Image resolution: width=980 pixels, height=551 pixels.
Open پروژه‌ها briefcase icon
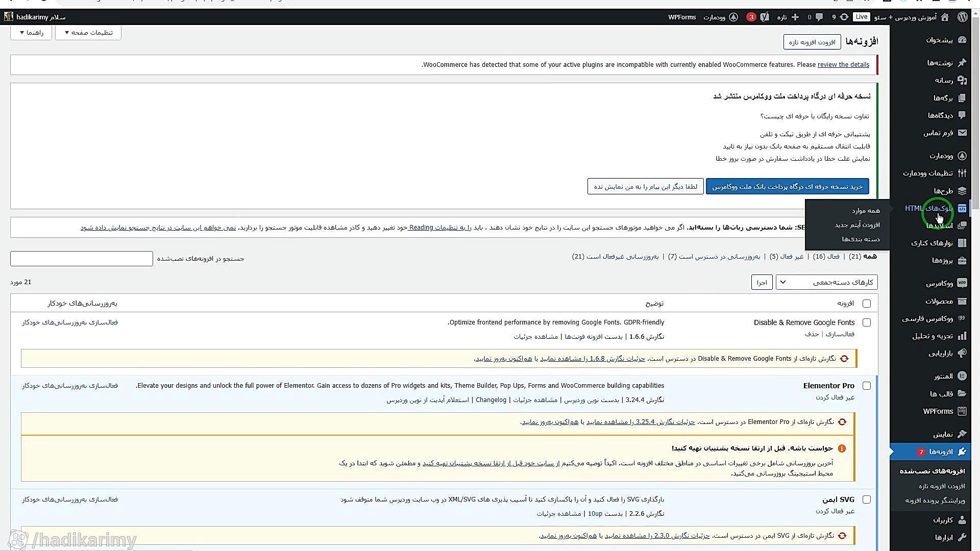click(962, 260)
